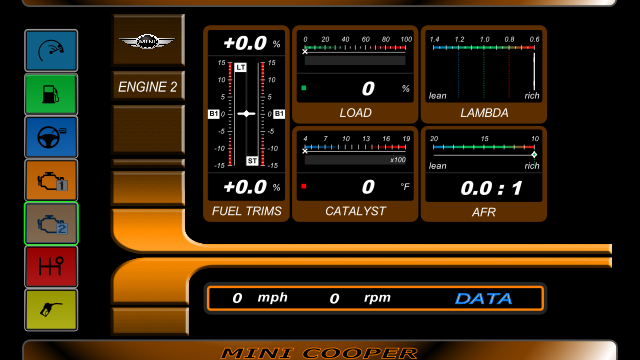Click the blue DATA button
This screenshot has height=360, width=640.
(x=483, y=299)
